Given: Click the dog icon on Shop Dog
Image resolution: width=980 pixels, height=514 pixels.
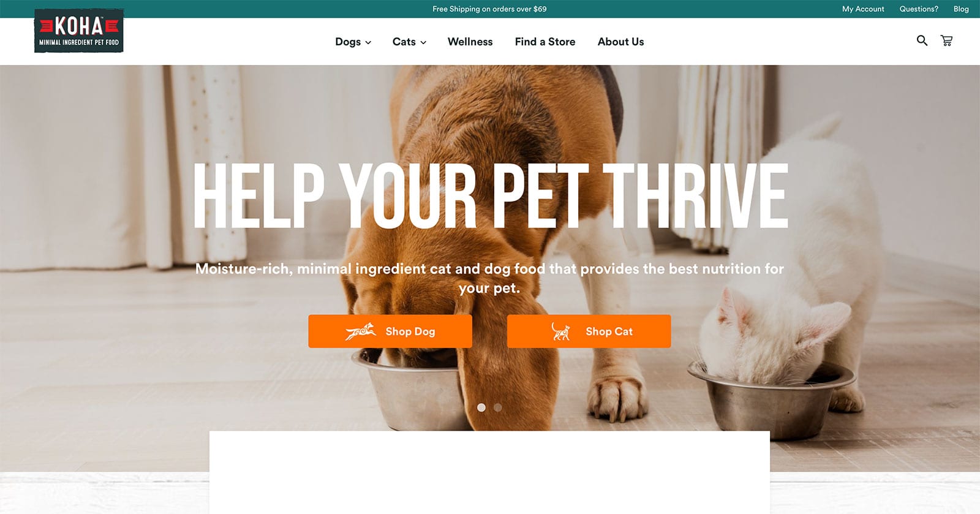Looking at the screenshot, I should coord(361,331).
